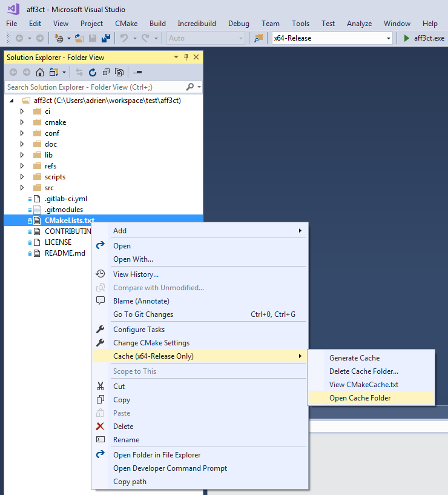
Task: Select the LICENSE file
Action: point(58,242)
